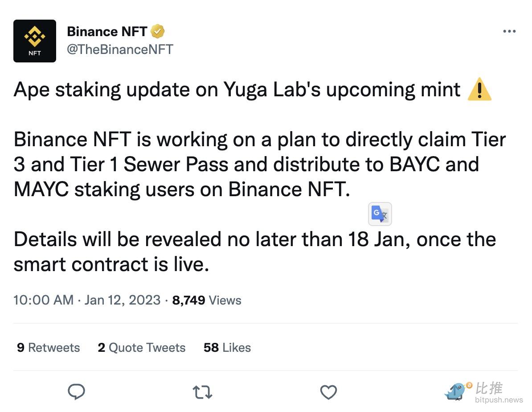Open the Binance NFT display name link
This screenshot has width=532, height=412.
click(107, 32)
